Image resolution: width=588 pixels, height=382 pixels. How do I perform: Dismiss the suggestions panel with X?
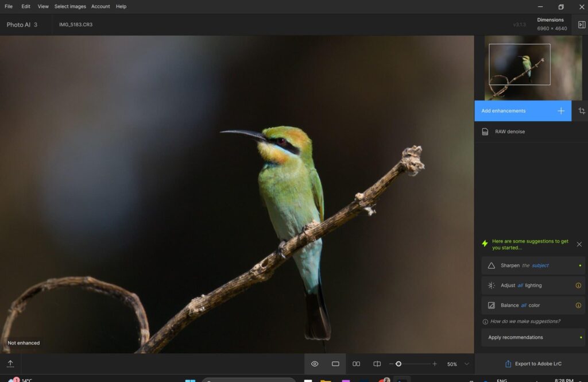(579, 244)
